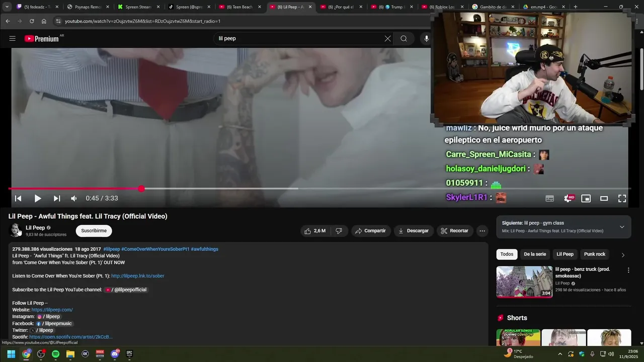Dislike the video with thumbs-down
The width and height of the screenshot is (644, 362).
click(339, 231)
